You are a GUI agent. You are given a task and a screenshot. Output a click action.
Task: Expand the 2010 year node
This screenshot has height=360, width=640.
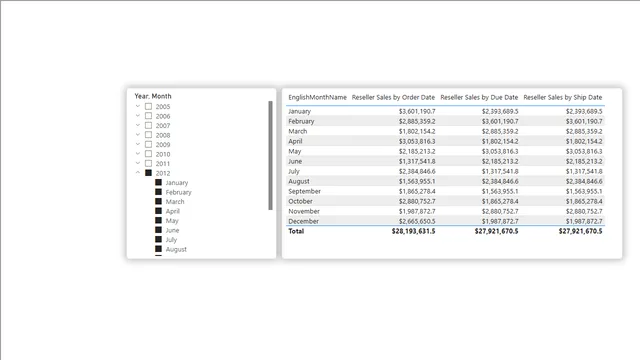(x=138, y=154)
